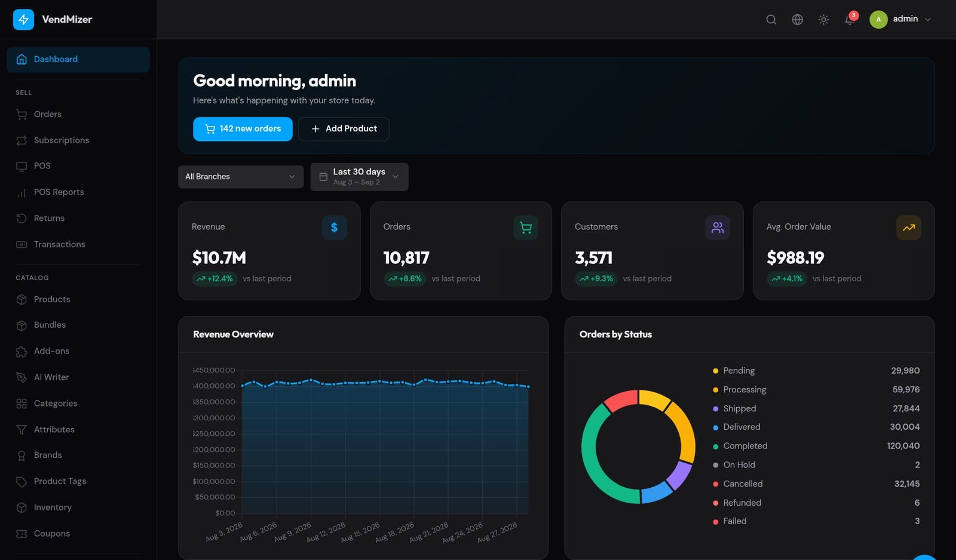Click the Revenue Overview chart heading

233,334
